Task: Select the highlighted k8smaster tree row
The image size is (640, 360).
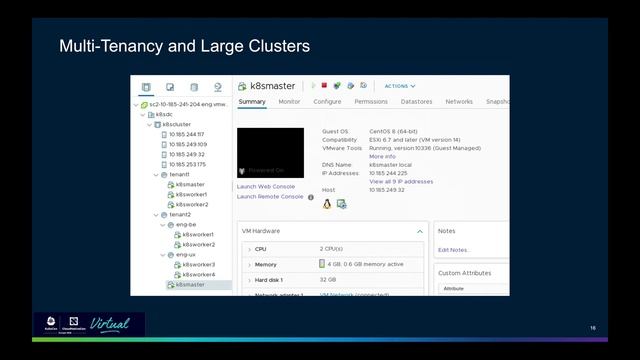Action: (x=199, y=285)
